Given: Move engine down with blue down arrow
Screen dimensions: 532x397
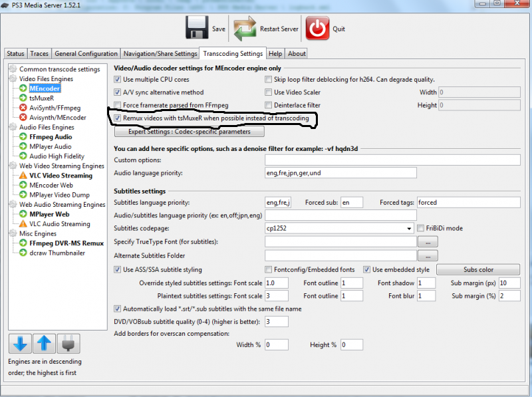Looking at the screenshot, I should (x=21, y=343).
